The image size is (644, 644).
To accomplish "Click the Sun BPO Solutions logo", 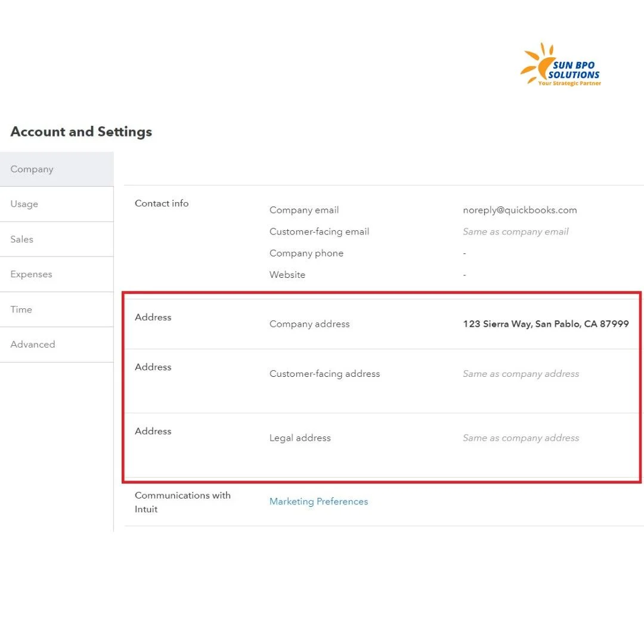I will 560,65.
